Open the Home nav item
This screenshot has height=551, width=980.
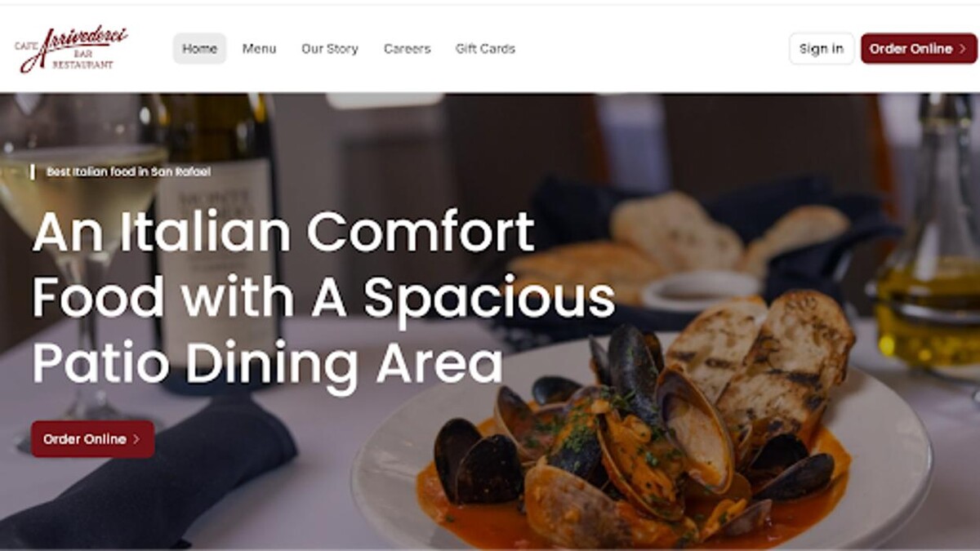199,49
